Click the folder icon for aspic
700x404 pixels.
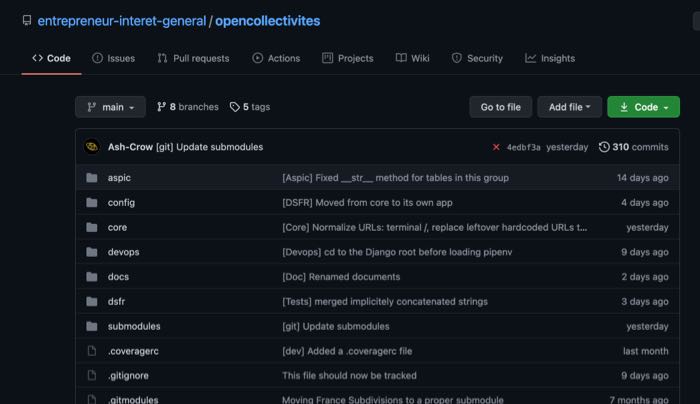click(92, 178)
